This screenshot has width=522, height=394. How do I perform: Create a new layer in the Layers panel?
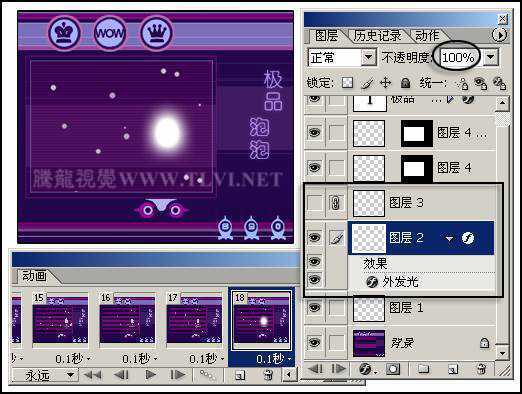point(453,369)
